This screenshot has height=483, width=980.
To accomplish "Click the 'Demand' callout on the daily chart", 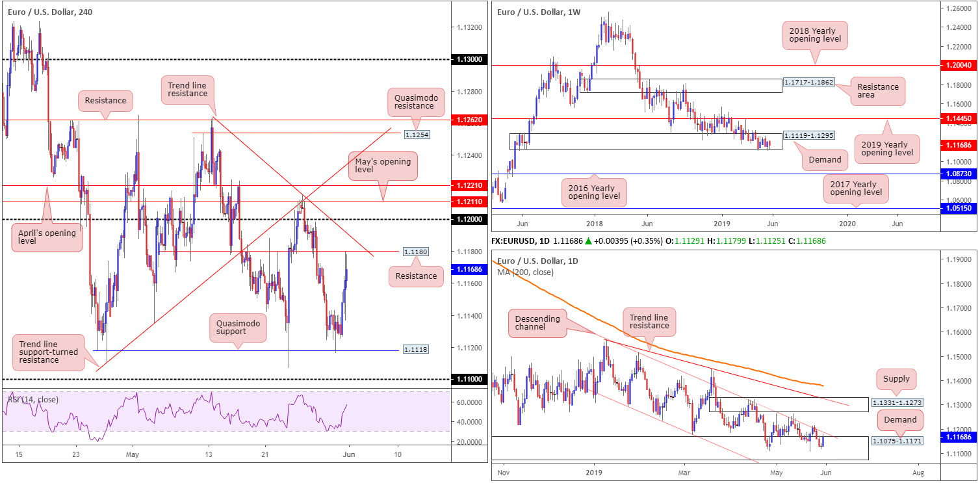I will tap(899, 419).
